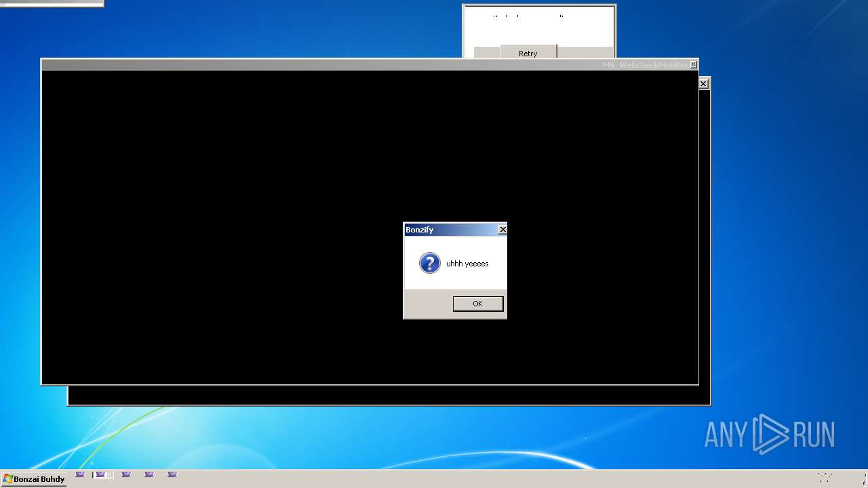Click the MS_WebcheckMonitor title text
Image resolution: width=868 pixels, height=488 pixels.
[645, 65]
